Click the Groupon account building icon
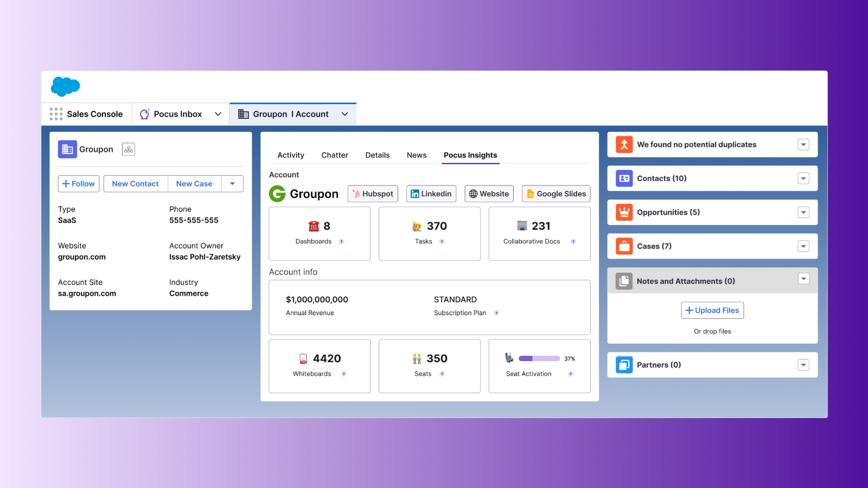The width and height of the screenshot is (868, 488). 67,149
